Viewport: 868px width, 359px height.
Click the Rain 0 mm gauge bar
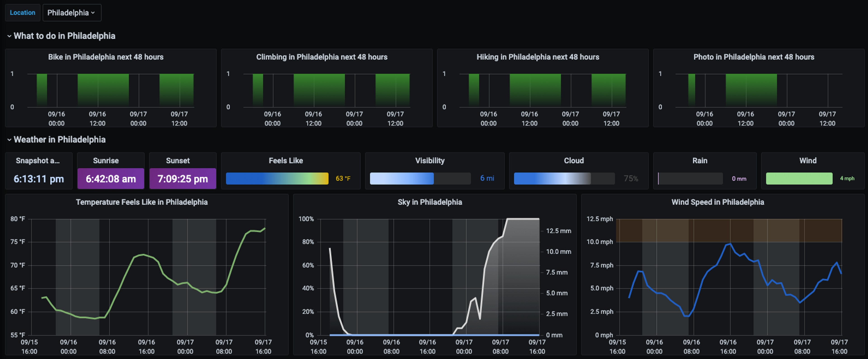pos(690,179)
